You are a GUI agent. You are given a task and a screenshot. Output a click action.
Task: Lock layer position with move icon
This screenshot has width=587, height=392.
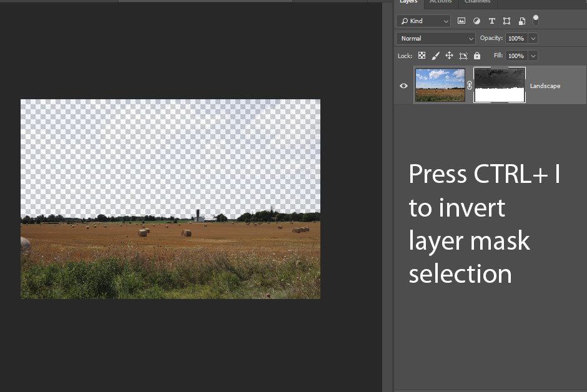pos(449,56)
